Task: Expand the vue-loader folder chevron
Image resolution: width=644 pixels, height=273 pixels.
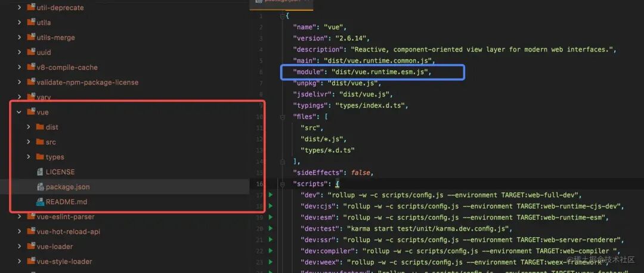Action: click(x=19, y=246)
